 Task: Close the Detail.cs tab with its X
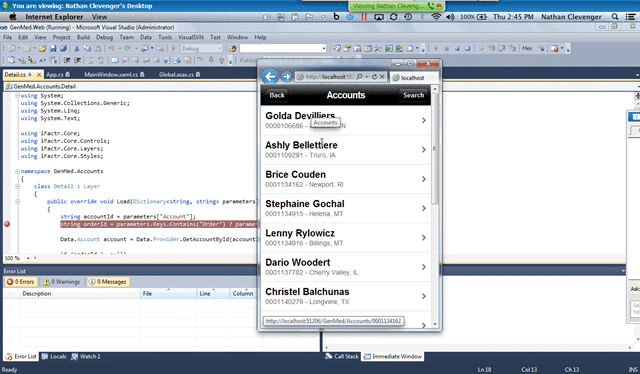[39, 74]
